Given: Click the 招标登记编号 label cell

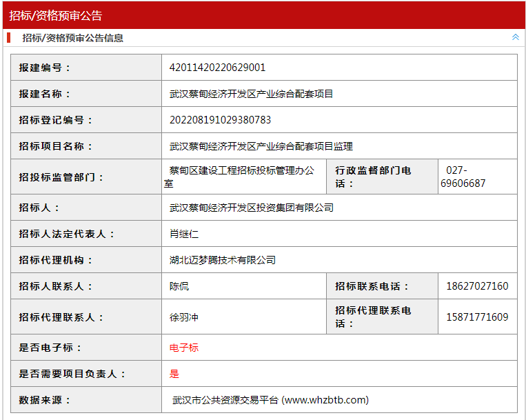Looking at the screenshot, I should pyautogui.click(x=86, y=120).
